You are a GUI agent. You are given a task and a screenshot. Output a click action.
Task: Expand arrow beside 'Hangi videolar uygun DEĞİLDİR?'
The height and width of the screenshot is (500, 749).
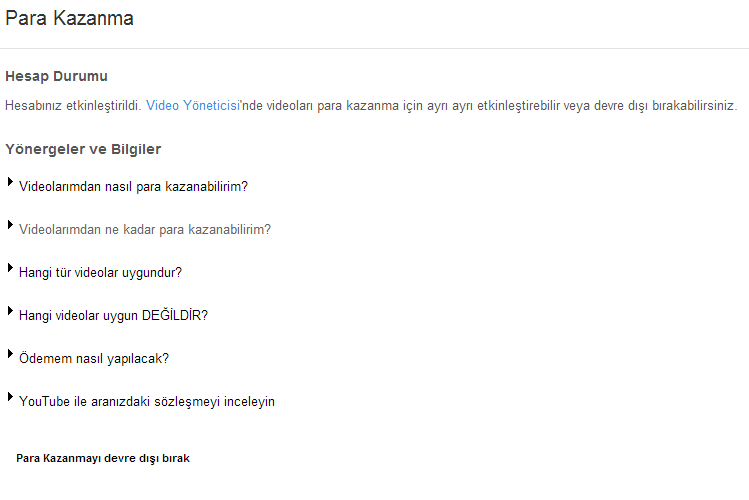[x=10, y=311]
